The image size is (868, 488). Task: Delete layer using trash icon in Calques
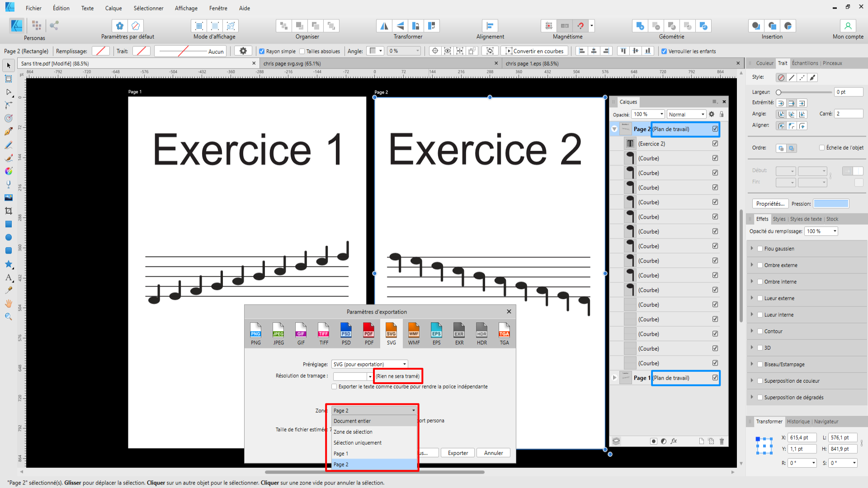pos(722,441)
